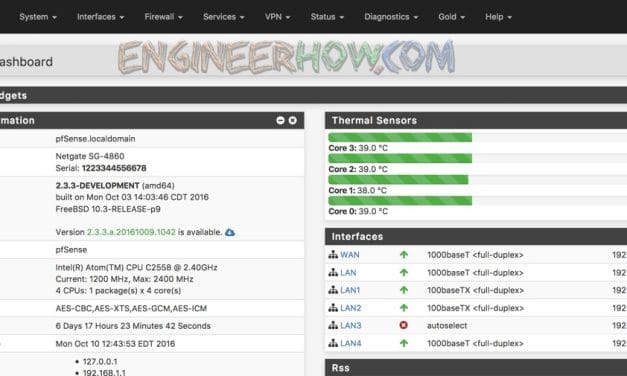The image size is (627, 376).
Task: Select the 2.3.3-DEVELOPMENT version text
Action: [x=97, y=186]
